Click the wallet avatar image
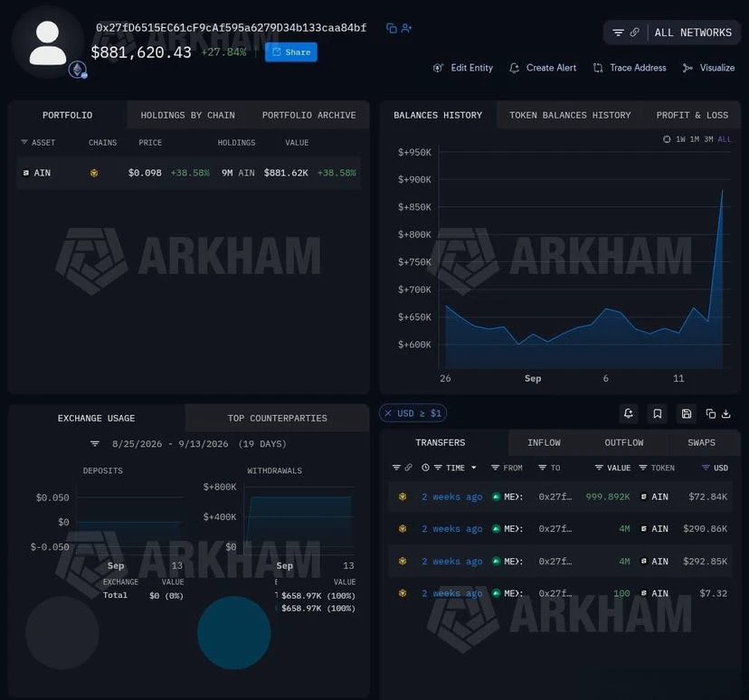Screen dimensions: 749x700 tap(48, 43)
